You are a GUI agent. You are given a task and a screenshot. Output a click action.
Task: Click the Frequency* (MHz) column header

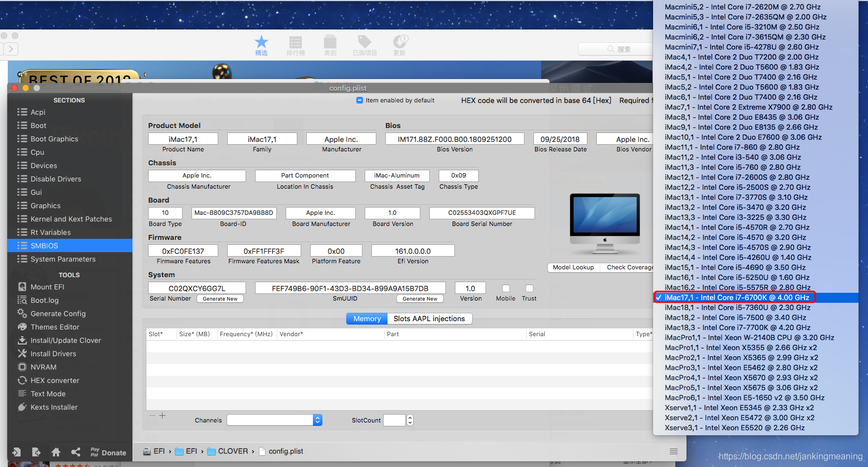[x=246, y=334]
